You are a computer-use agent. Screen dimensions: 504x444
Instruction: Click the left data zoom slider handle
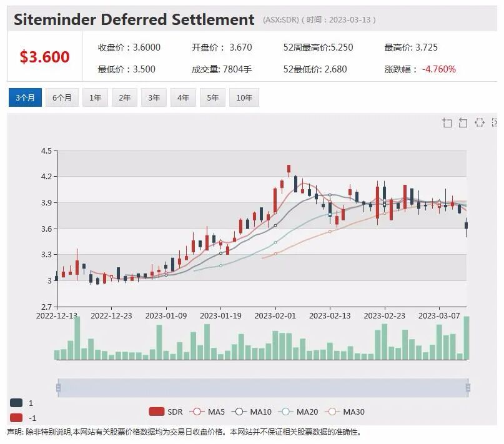(58, 387)
